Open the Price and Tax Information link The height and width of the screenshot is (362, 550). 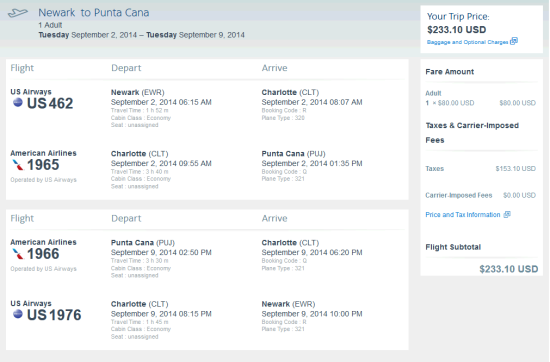[463, 215]
